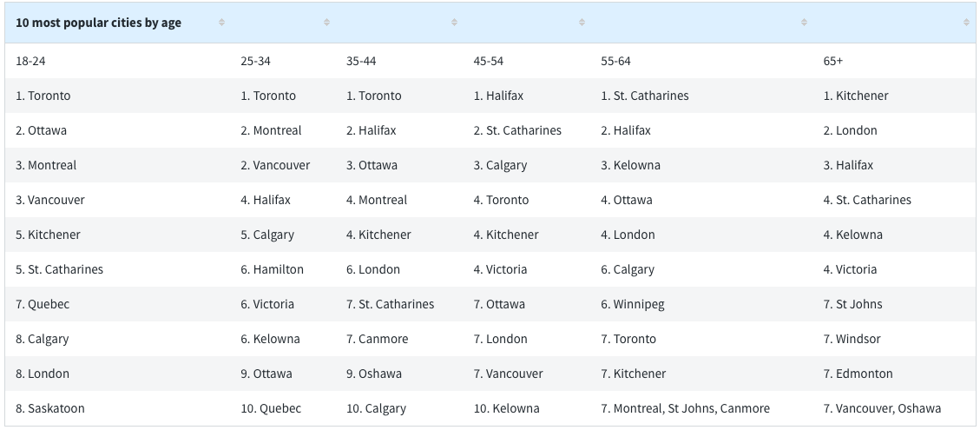The height and width of the screenshot is (430, 980).
Task: Click '9. Oshawa' in the 35-44 column
Action: pos(374,374)
